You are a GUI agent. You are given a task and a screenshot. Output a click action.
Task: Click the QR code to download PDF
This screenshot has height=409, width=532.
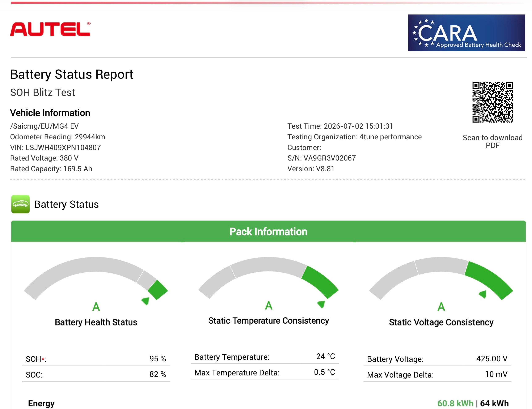pos(493,102)
